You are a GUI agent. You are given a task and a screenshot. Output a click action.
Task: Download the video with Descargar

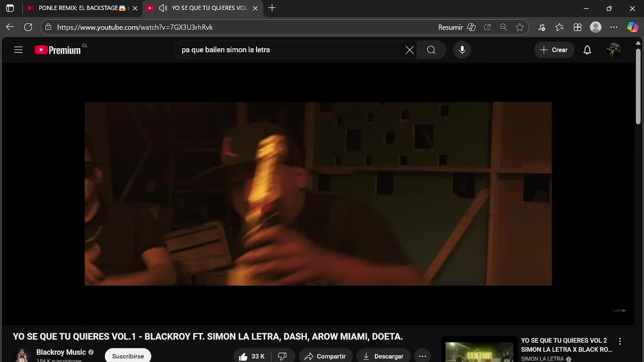pos(383,356)
